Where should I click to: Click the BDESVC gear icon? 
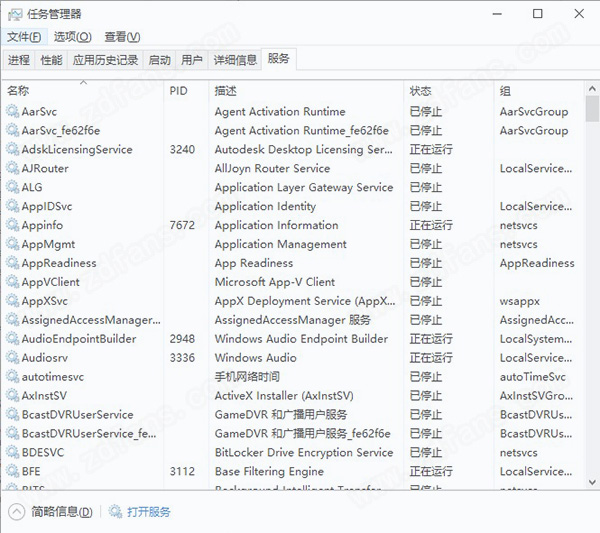[x=13, y=452]
